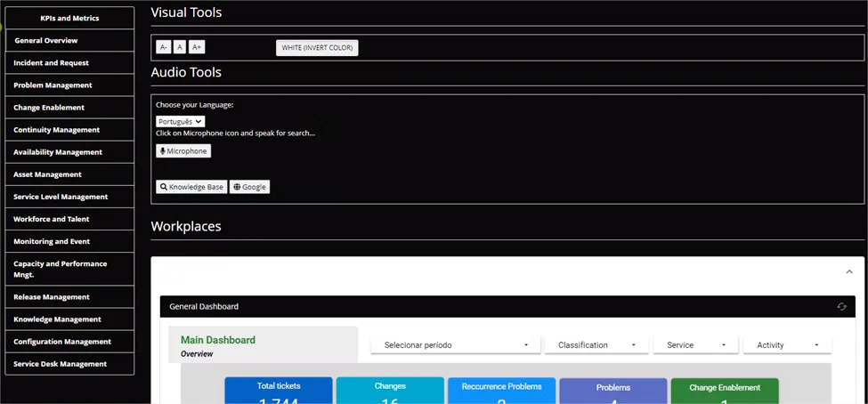868x404 pixels.
Task: Open the Knowledge Base search
Action: tap(191, 187)
